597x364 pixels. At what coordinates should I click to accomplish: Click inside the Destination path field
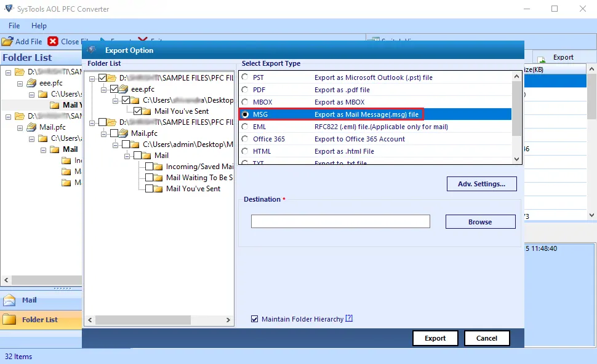[x=340, y=221]
